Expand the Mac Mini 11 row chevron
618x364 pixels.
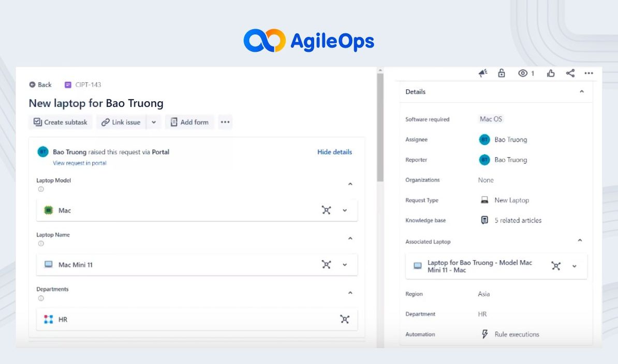click(x=345, y=264)
